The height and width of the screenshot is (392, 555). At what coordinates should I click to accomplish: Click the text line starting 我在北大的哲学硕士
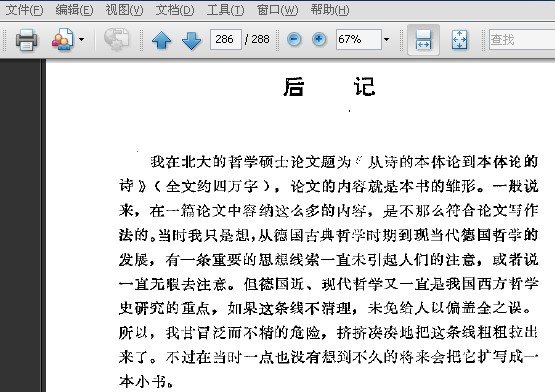(x=344, y=162)
